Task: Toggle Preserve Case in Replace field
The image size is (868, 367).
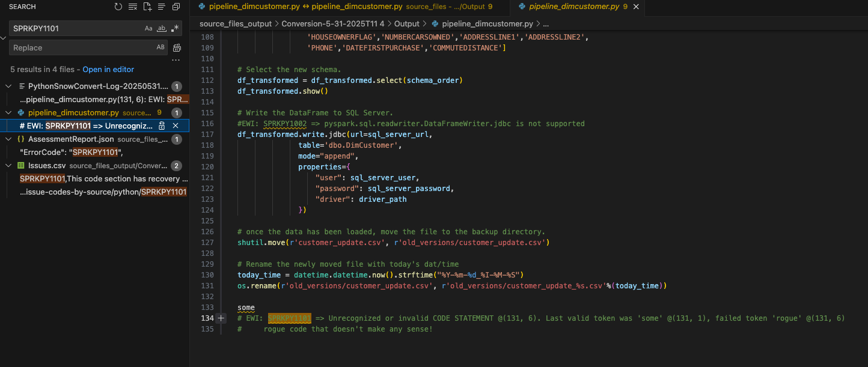Action: pyautogui.click(x=160, y=47)
